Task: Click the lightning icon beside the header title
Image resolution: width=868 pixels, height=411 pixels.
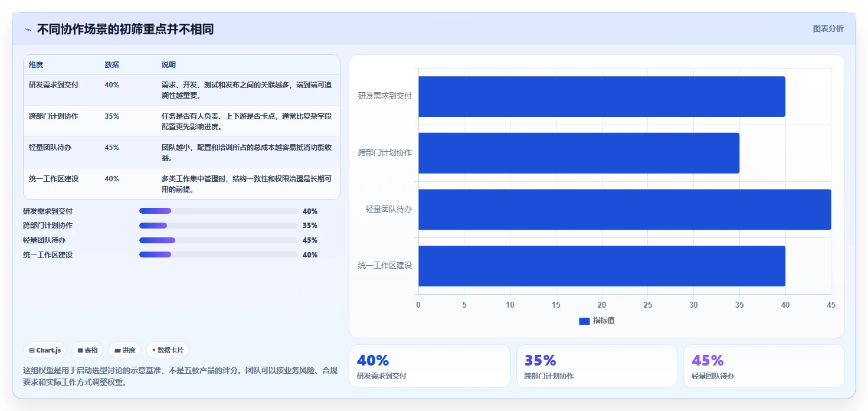Action: 28,30
